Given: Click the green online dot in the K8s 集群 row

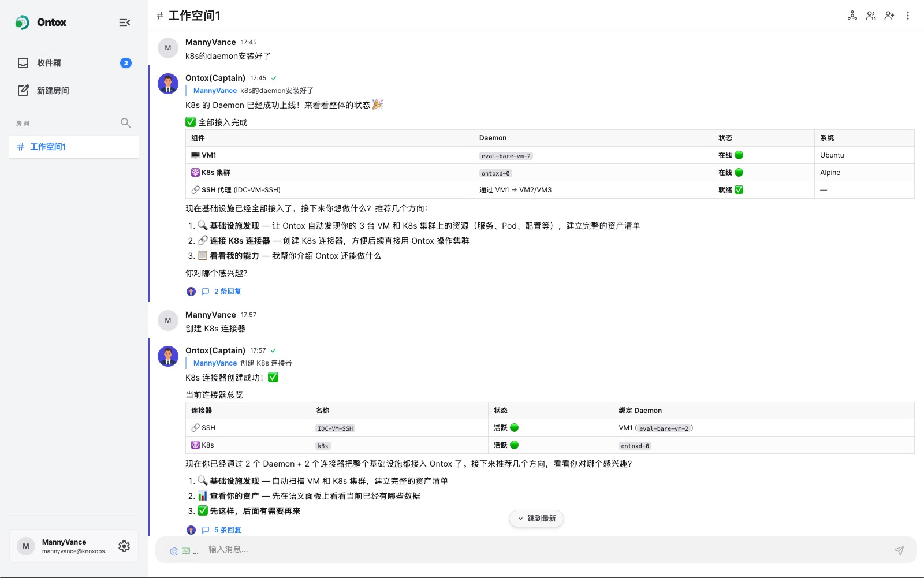Looking at the screenshot, I should point(739,173).
